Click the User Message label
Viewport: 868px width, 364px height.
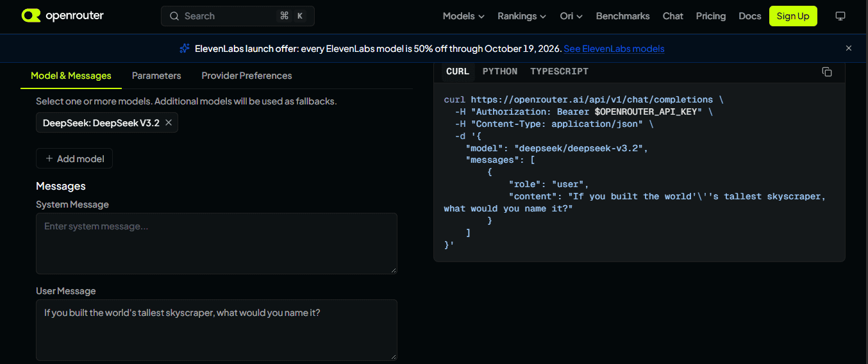coord(66,291)
